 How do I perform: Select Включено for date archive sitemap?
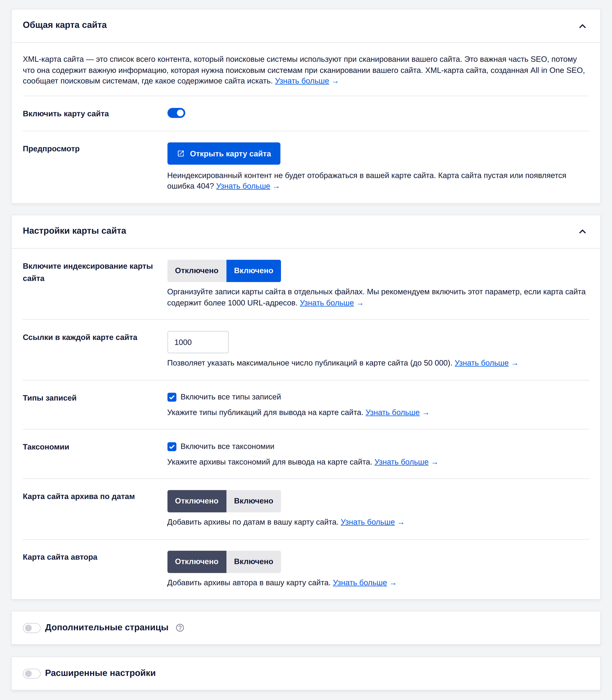[x=253, y=501]
